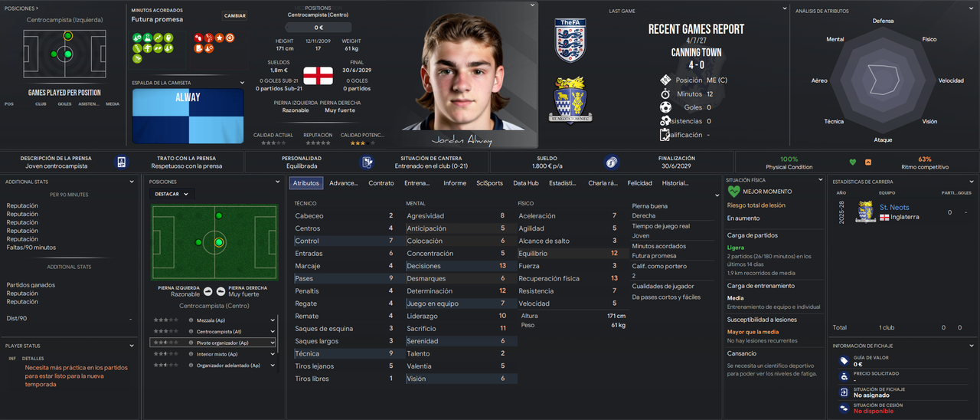This screenshot has width=980, height=420.
Task: Click the Situación de cesión loan icon
Action: click(x=844, y=408)
